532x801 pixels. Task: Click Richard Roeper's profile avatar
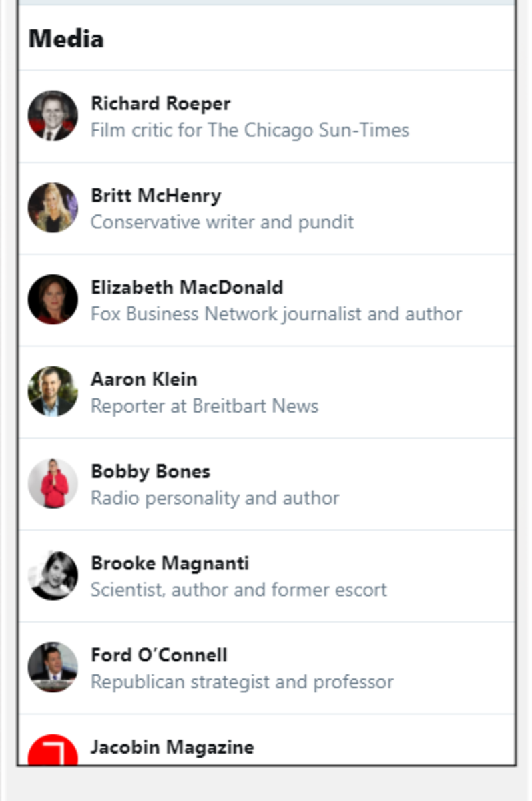tap(53, 116)
